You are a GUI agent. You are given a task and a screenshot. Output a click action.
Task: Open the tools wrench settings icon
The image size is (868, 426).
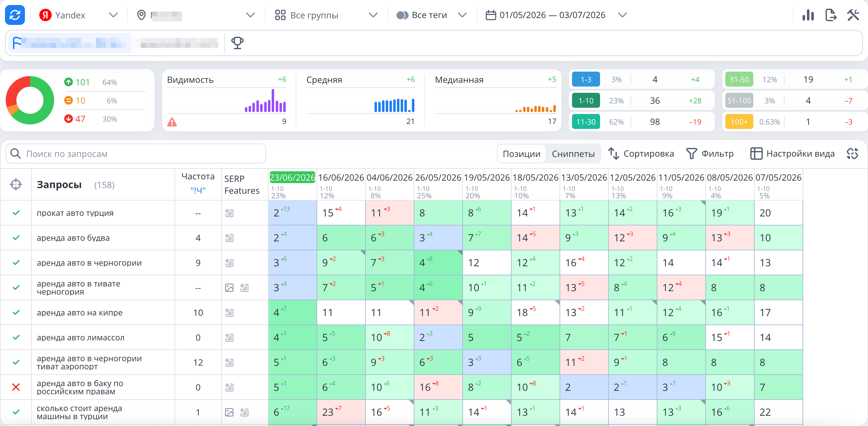[853, 15]
